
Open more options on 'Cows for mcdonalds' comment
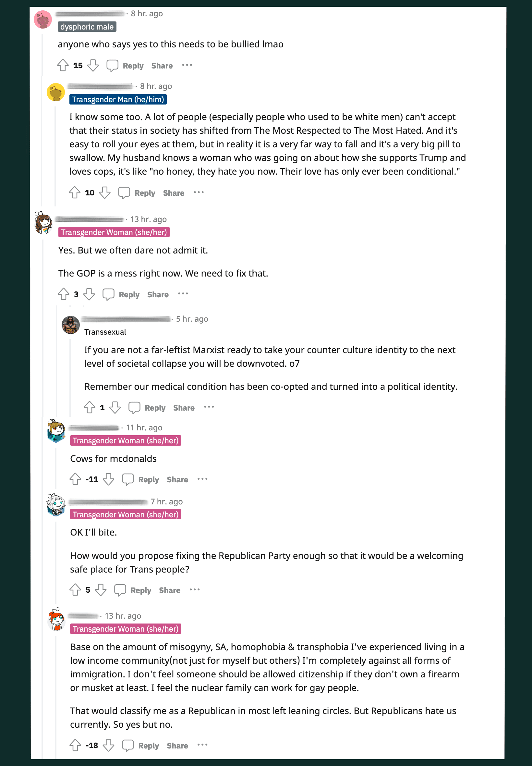202,479
